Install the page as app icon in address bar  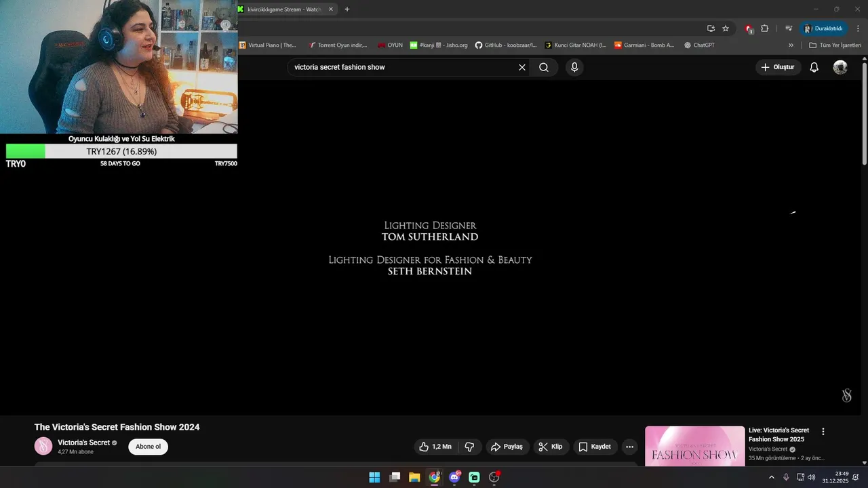point(711,28)
